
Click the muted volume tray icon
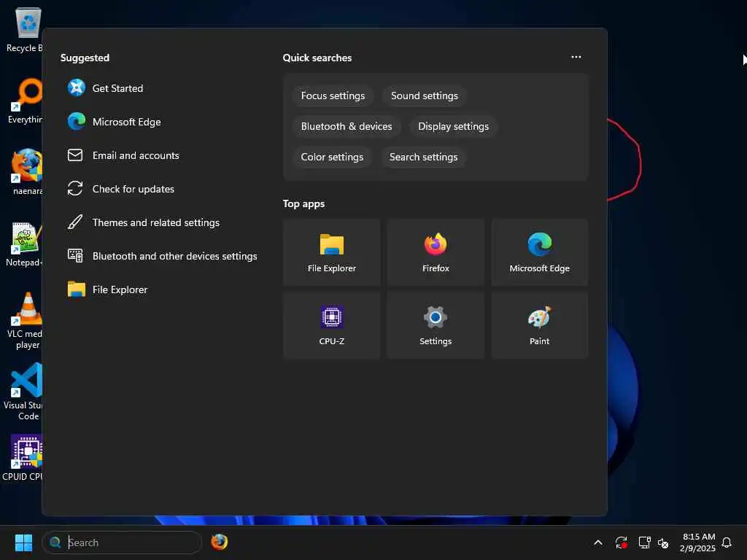click(663, 542)
